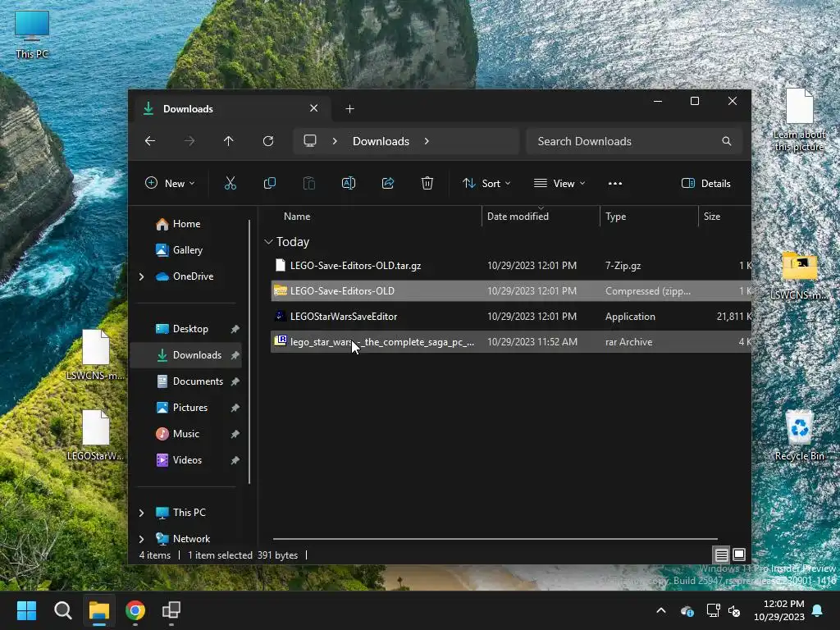Expand This PC in navigation pane

(141, 513)
